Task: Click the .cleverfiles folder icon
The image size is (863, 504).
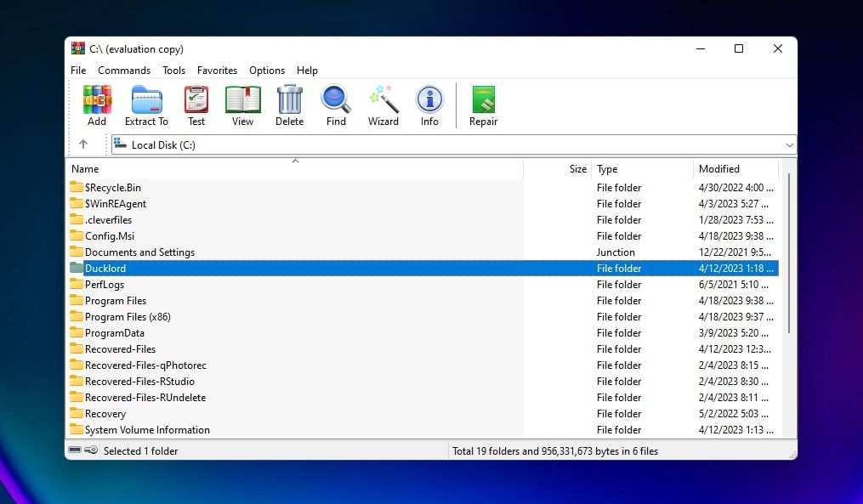Action: [x=77, y=219]
